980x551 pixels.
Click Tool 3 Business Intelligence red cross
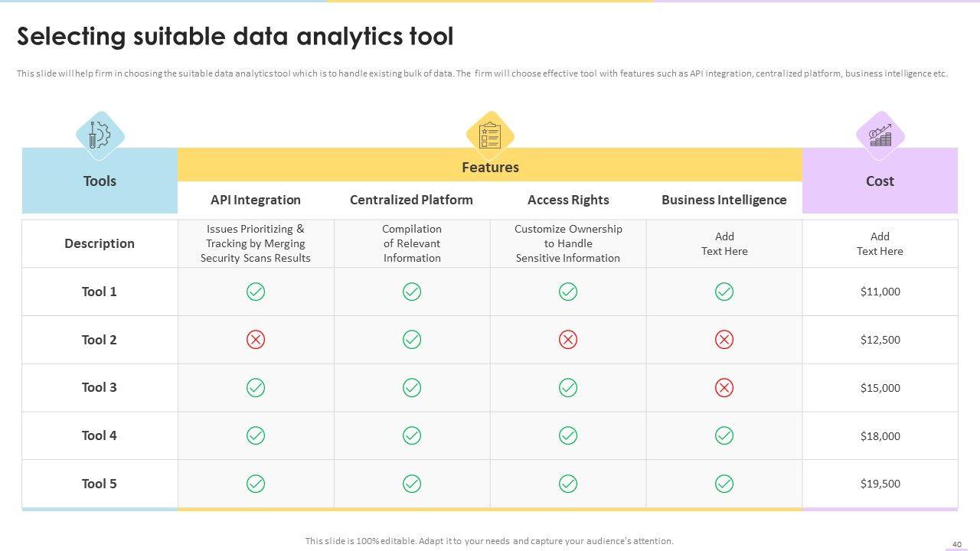724,388
